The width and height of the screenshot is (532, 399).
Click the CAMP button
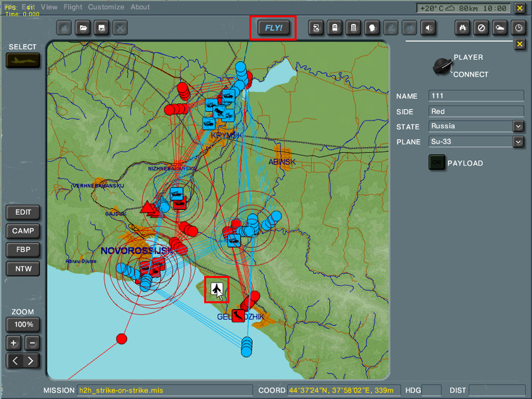[x=23, y=231]
